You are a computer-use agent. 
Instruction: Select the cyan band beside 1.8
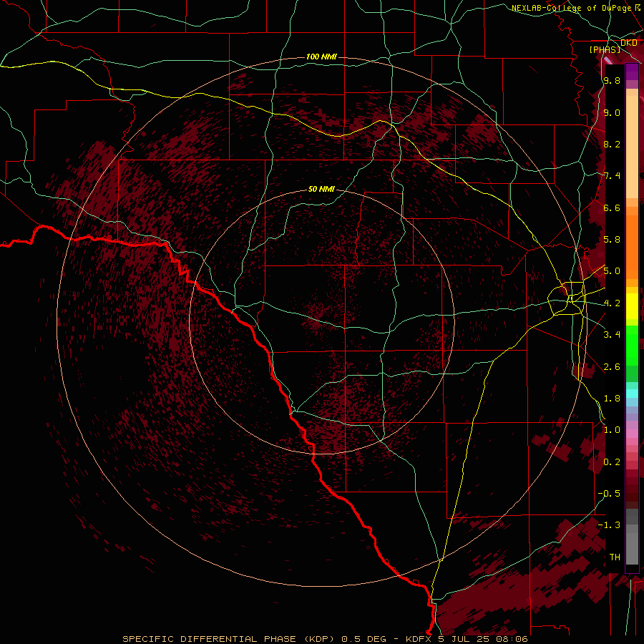coord(632,394)
